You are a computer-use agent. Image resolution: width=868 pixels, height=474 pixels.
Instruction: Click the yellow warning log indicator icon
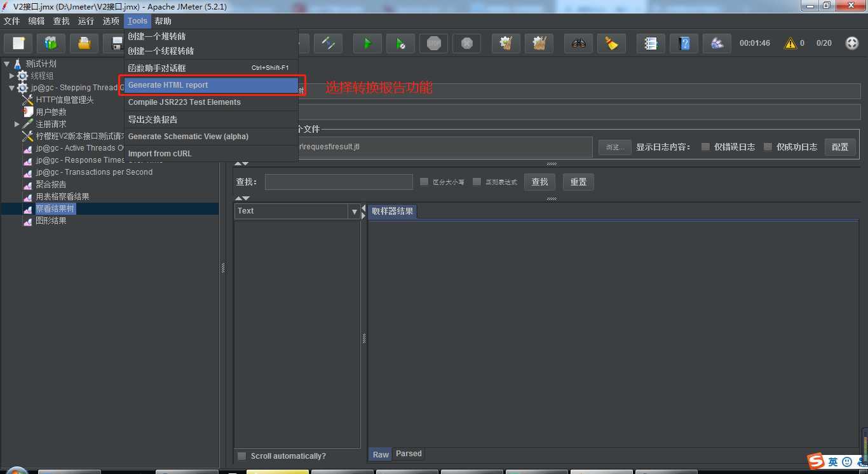point(790,43)
